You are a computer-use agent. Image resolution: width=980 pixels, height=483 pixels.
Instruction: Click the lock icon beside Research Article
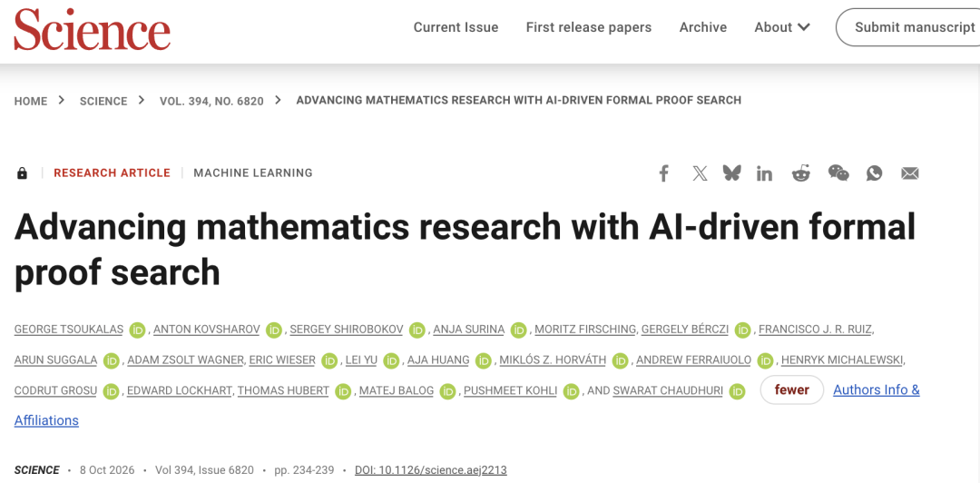pos(22,173)
